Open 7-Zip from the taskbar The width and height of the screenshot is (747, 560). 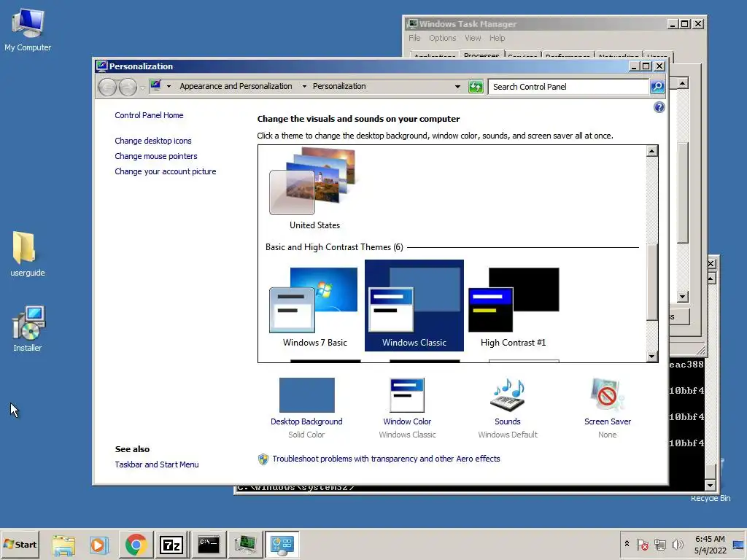coord(171,545)
